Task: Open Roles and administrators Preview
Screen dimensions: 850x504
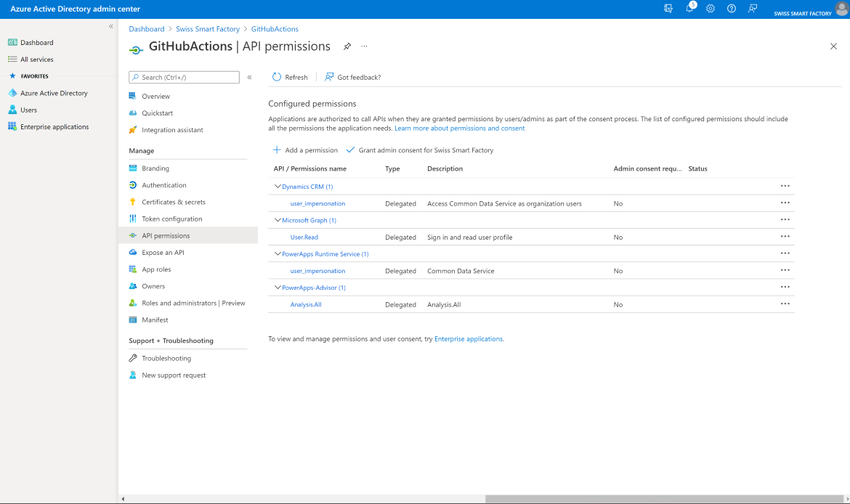Action: pyautogui.click(x=193, y=303)
